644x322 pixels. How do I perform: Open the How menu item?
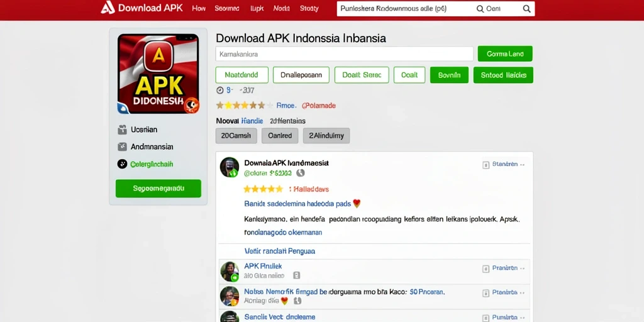(199, 8)
